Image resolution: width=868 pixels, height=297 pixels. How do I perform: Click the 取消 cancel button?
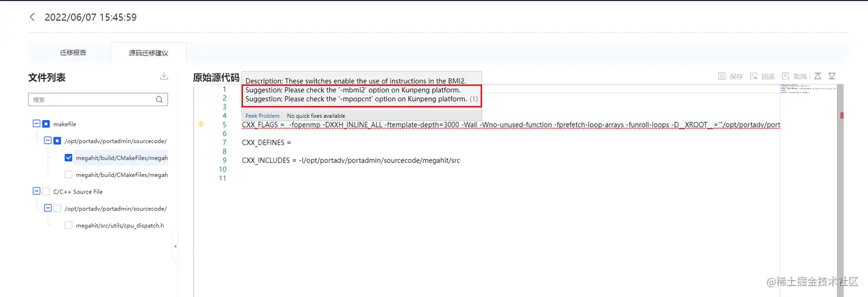[x=794, y=76]
